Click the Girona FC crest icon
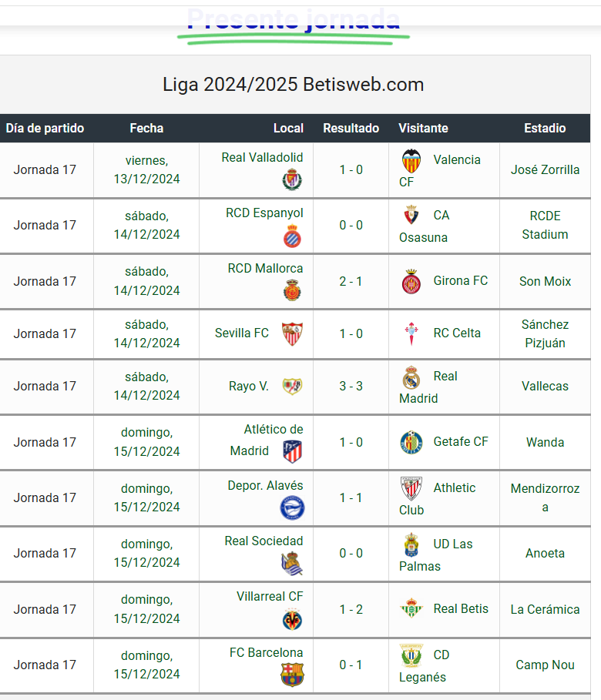 411,282
